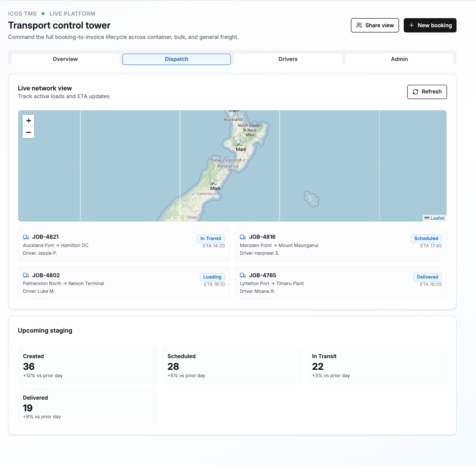Click the truck icon beside JOB-4802
The width and height of the screenshot is (476, 465).
[26, 276]
